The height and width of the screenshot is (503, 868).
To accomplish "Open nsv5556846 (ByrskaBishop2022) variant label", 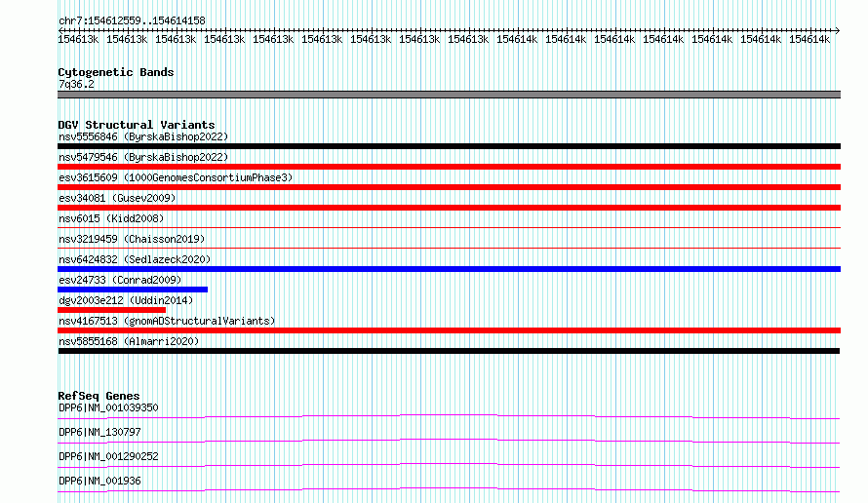I will click(x=143, y=136).
